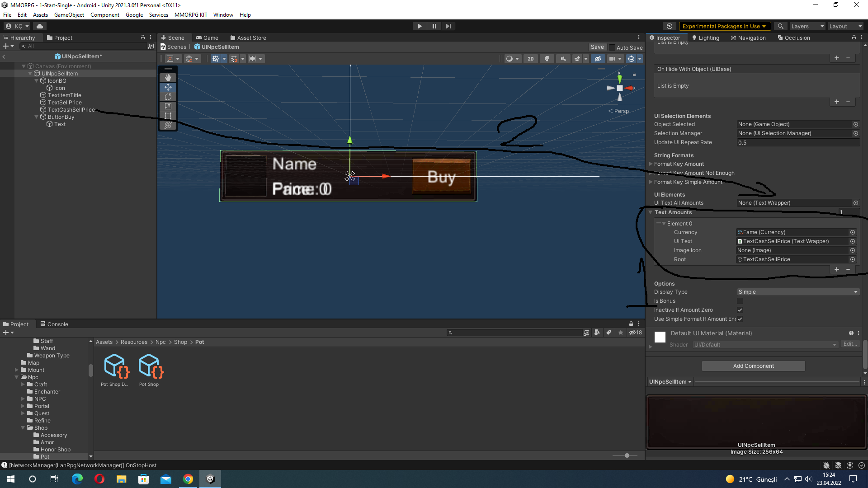Open the Display Type Simple dropdown
The image size is (868, 488).
(797, 292)
